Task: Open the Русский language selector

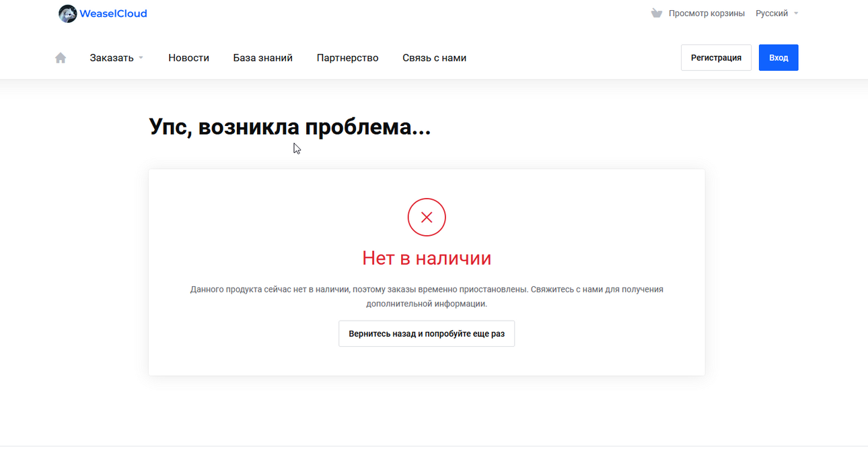Action: (x=776, y=13)
